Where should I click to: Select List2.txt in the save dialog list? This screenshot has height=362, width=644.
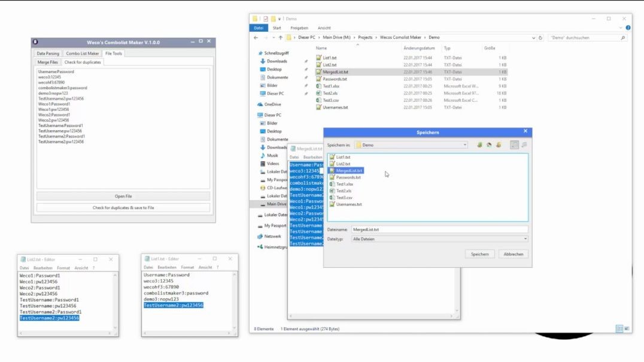point(340,164)
